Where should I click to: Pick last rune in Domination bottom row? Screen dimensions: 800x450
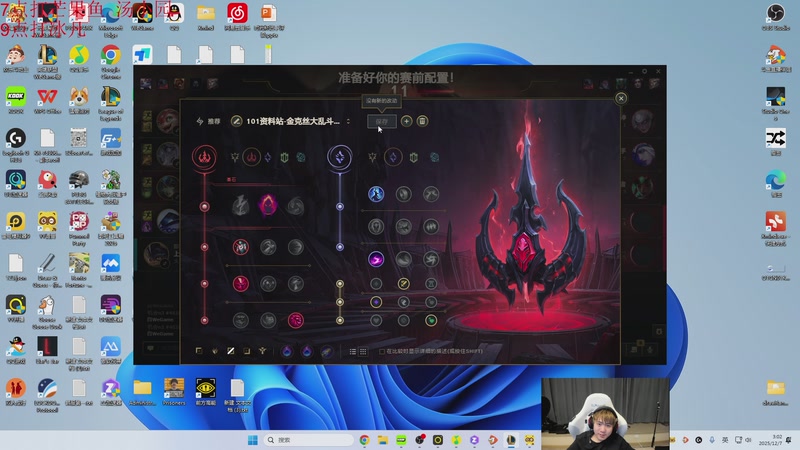[x=295, y=320]
